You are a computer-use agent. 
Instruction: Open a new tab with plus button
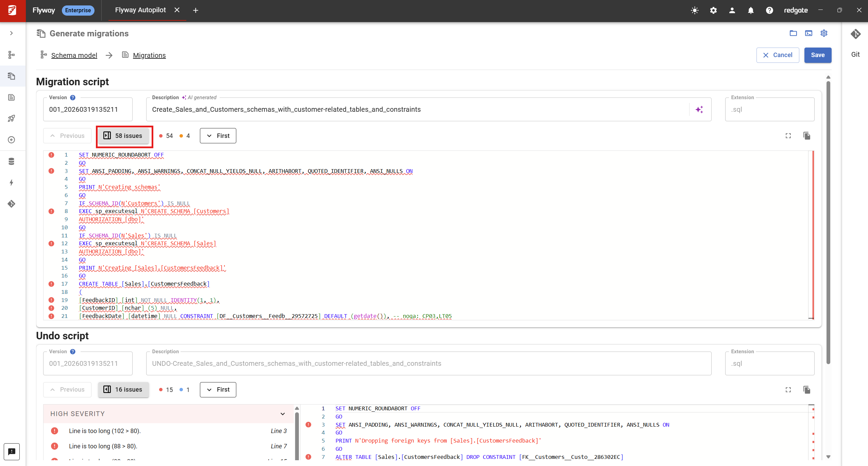coord(195,11)
